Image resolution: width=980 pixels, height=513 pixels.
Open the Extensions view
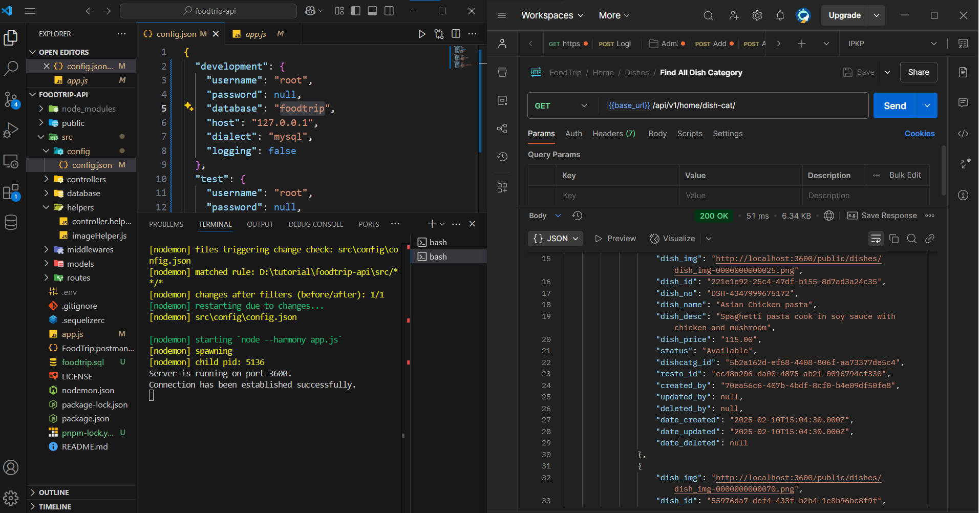(11, 192)
